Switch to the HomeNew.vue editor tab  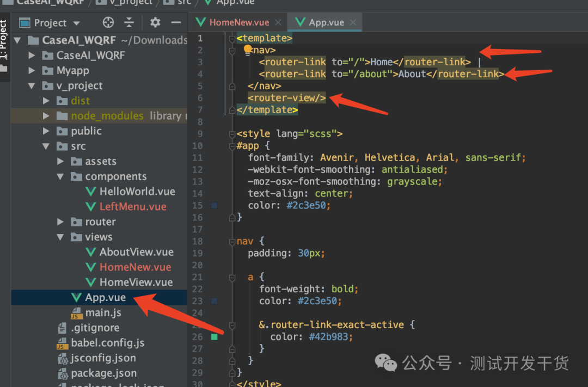coord(239,22)
